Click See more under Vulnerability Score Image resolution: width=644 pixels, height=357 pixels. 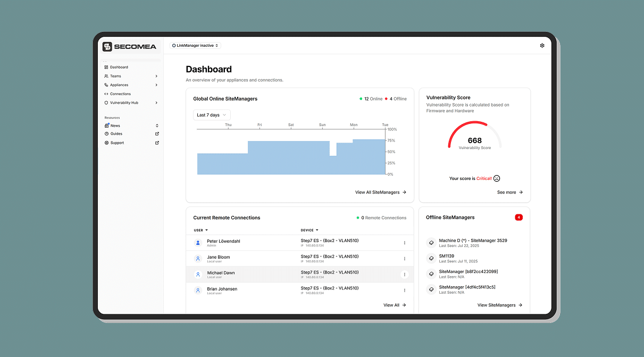[x=509, y=192]
